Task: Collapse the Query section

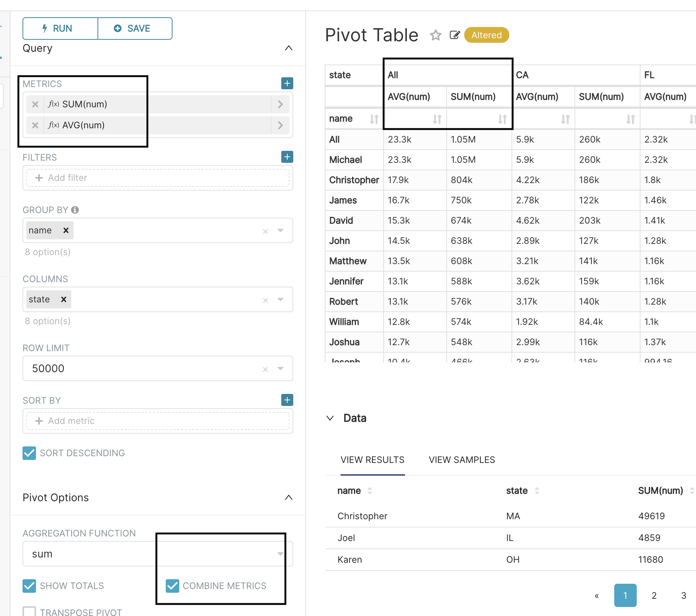Action: (288, 48)
